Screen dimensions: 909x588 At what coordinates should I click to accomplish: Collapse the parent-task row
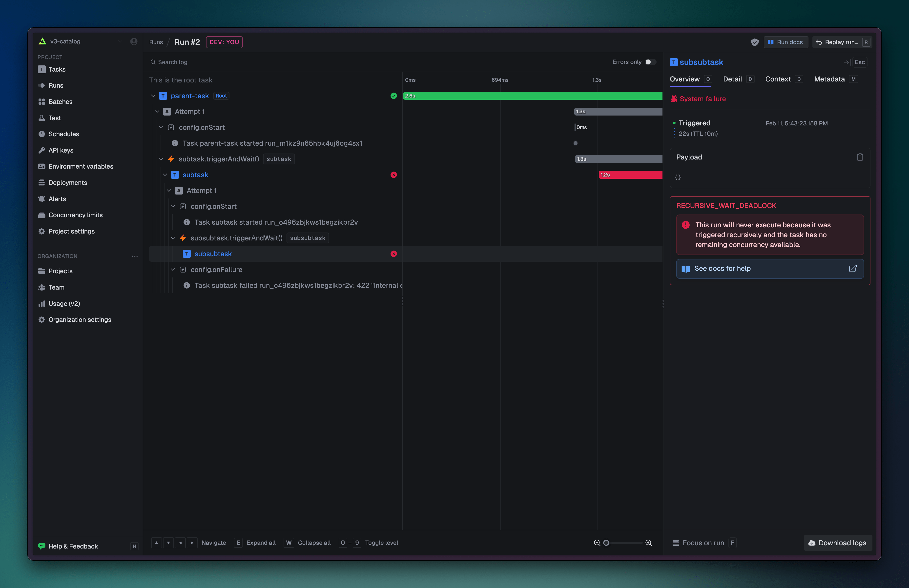(153, 96)
